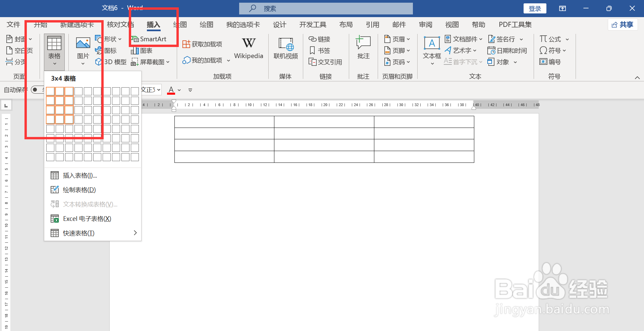Insert 日期和时间 date and time
This screenshot has width=644, height=331.
coord(507,51)
